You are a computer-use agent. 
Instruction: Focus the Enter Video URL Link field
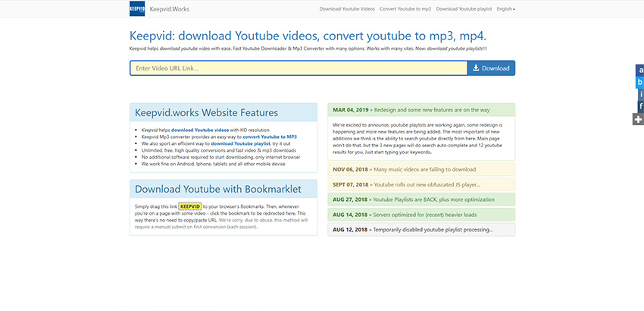coord(297,68)
